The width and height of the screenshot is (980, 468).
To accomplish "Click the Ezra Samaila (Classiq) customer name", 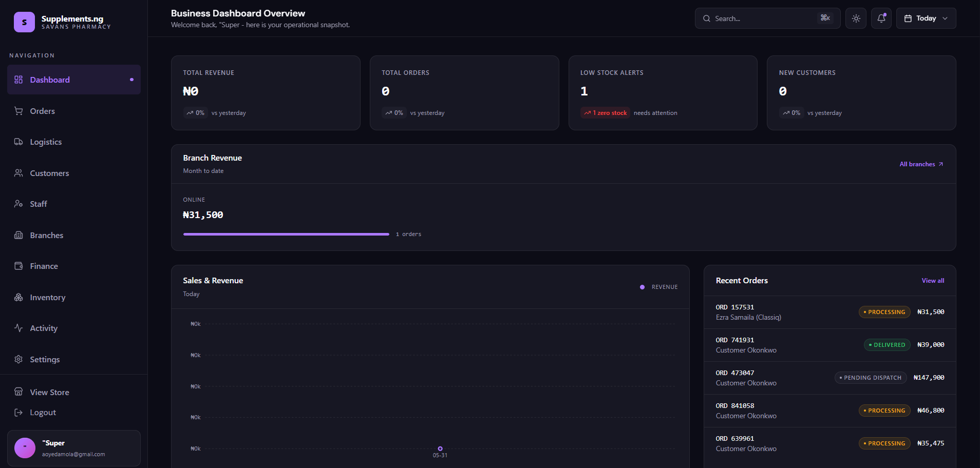I will tap(748, 317).
